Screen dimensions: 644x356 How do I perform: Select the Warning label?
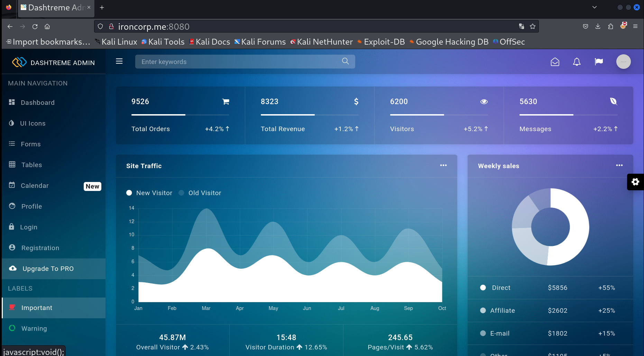click(x=54, y=328)
